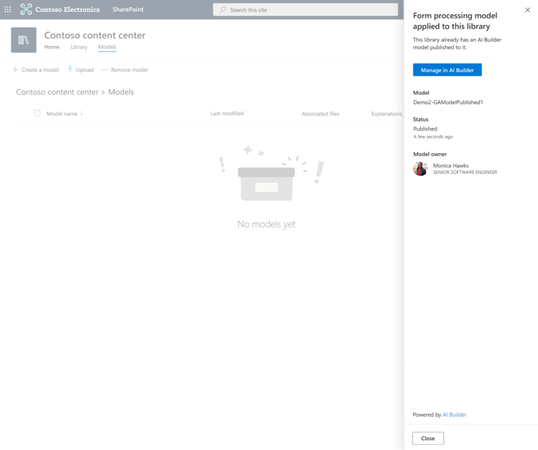The height and width of the screenshot is (450, 538).
Task: Click Remove model command
Action: coord(125,70)
